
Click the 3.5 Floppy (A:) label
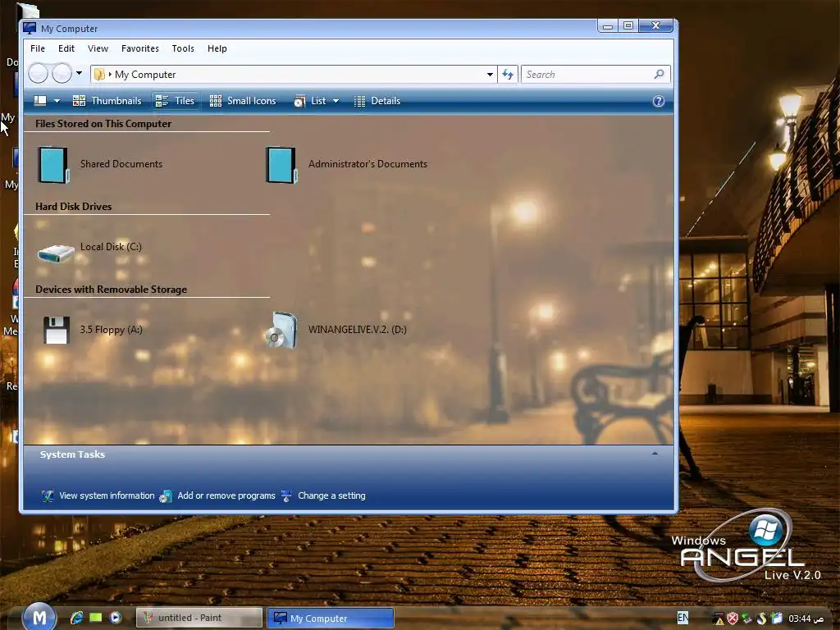click(x=111, y=330)
